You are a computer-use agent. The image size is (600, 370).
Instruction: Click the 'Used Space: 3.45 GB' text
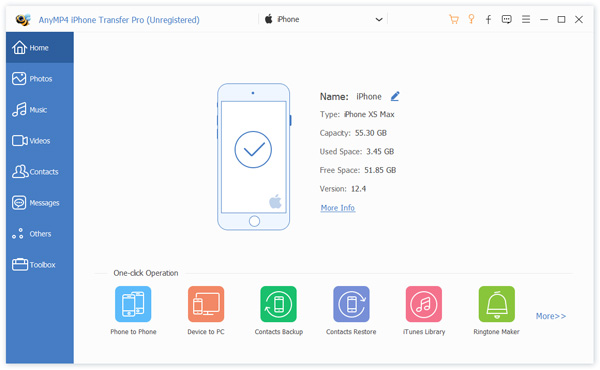357,152
